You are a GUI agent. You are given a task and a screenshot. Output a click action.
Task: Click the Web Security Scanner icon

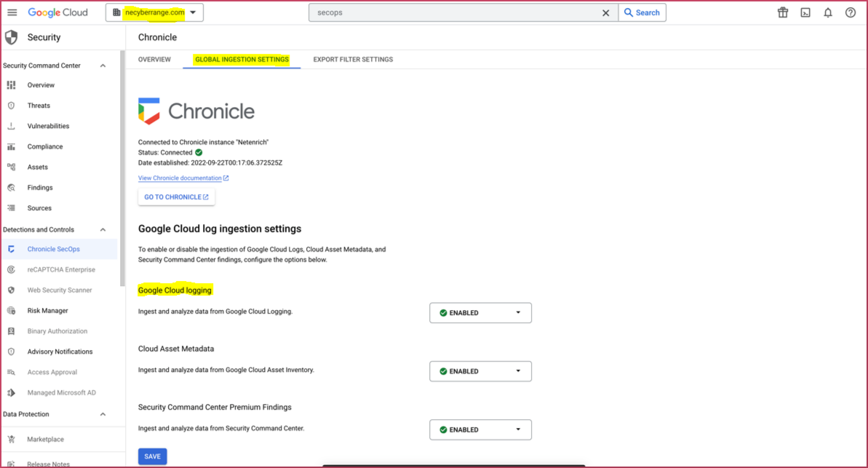point(11,290)
